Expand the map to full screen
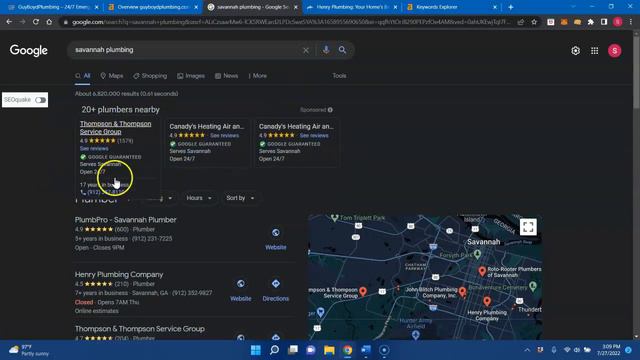Image resolution: width=640 pixels, height=360 pixels. pyautogui.click(x=528, y=227)
